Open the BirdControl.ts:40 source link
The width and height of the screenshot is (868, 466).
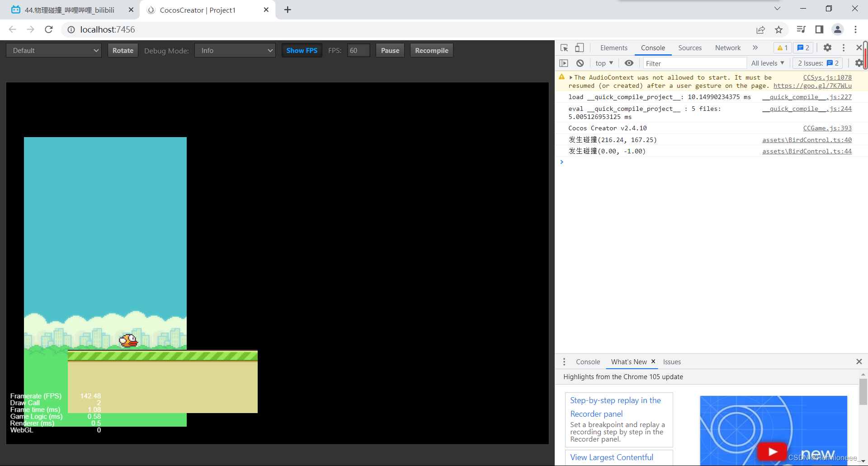coord(807,140)
